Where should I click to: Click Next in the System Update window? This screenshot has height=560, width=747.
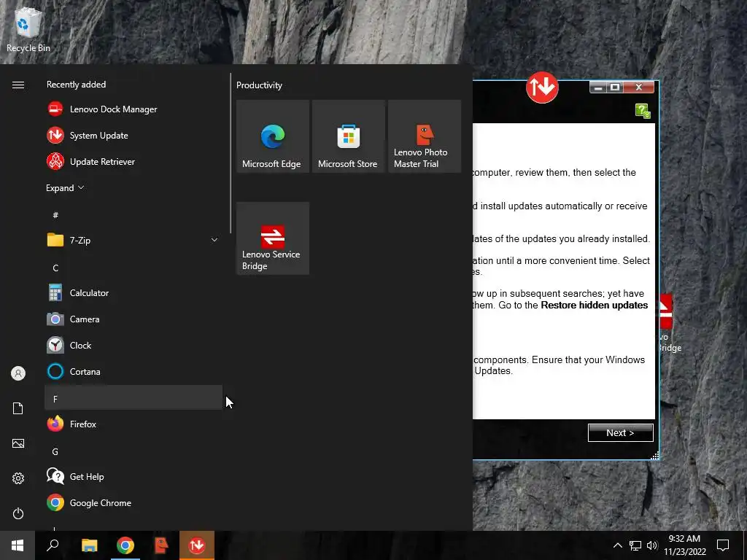[620, 433]
